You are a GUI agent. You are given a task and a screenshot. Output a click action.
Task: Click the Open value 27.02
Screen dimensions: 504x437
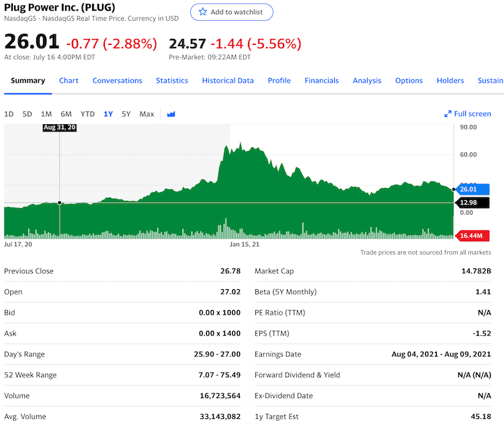tap(230, 292)
